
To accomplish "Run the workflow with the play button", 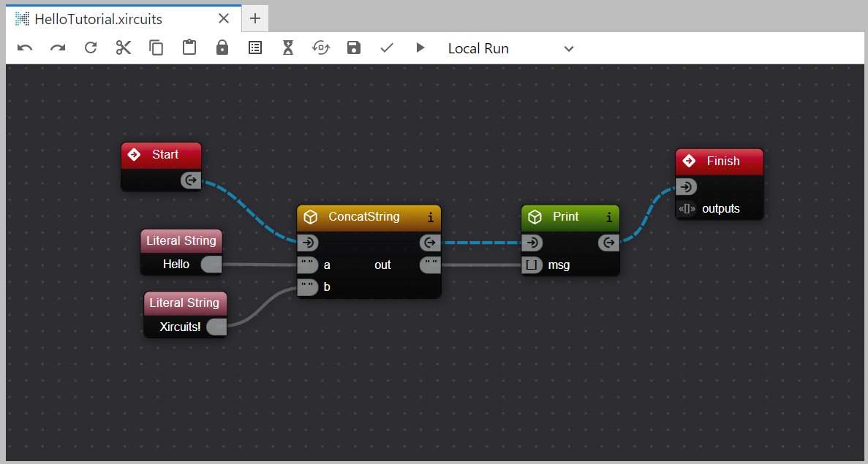I will pyautogui.click(x=420, y=48).
